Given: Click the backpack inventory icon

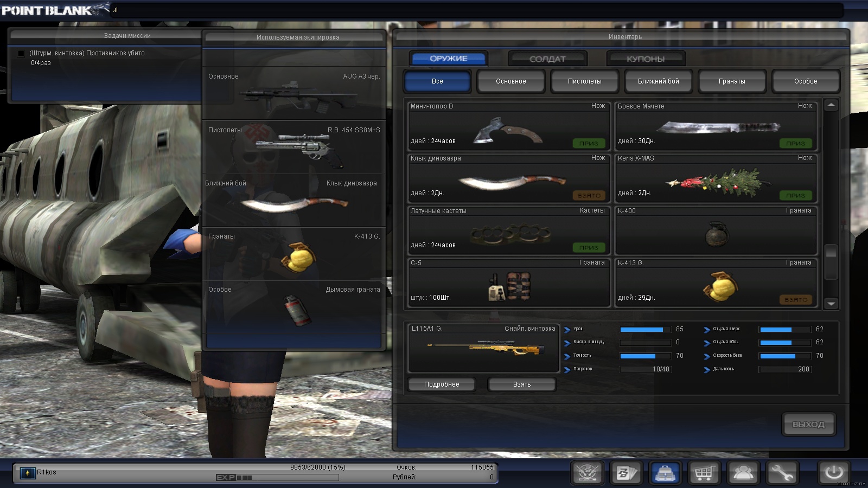Looking at the screenshot, I should click(x=665, y=473).
